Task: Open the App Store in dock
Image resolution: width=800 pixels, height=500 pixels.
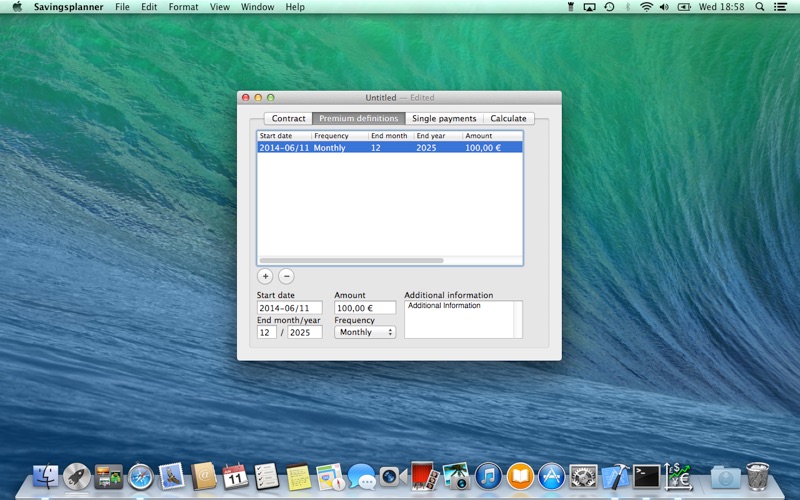Action: 552,477
